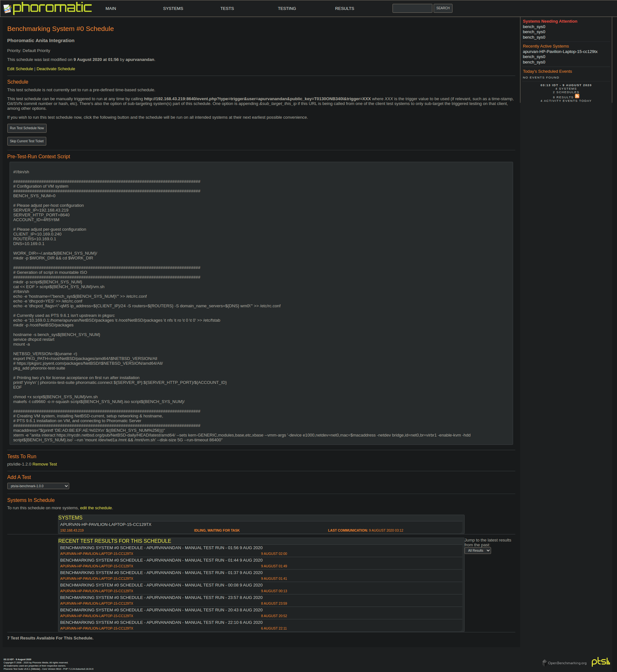617x672 pixels.
Task: Open manual test run result 01:56 9 Aug 2020
Action: click(261, 551)
